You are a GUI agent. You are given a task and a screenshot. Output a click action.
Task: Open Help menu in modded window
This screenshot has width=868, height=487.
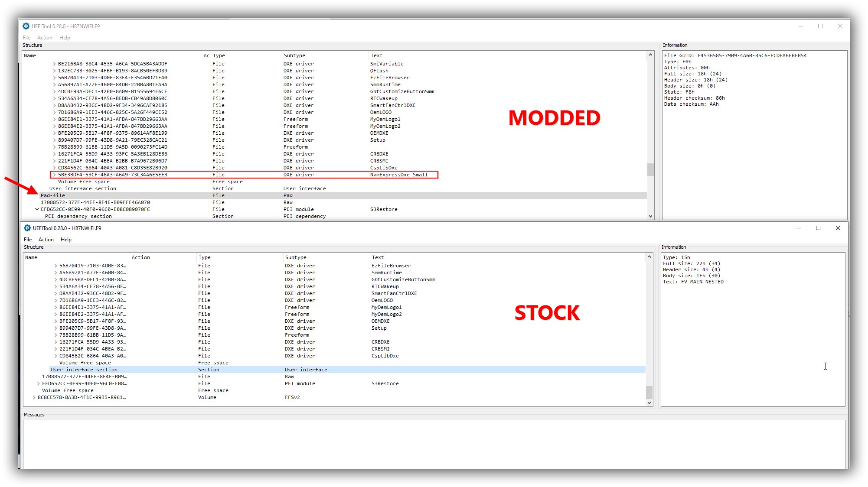65,38
